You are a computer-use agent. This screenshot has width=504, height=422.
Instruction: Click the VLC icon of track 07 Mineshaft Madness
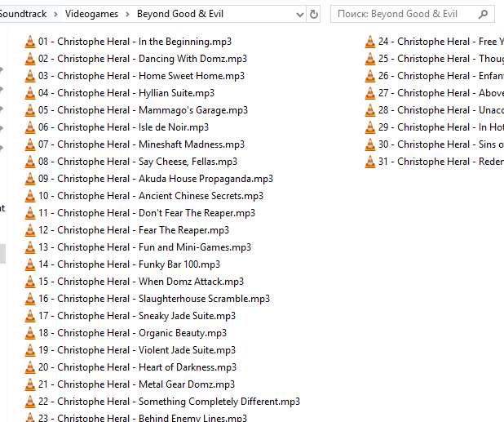[x=30, y=144]
